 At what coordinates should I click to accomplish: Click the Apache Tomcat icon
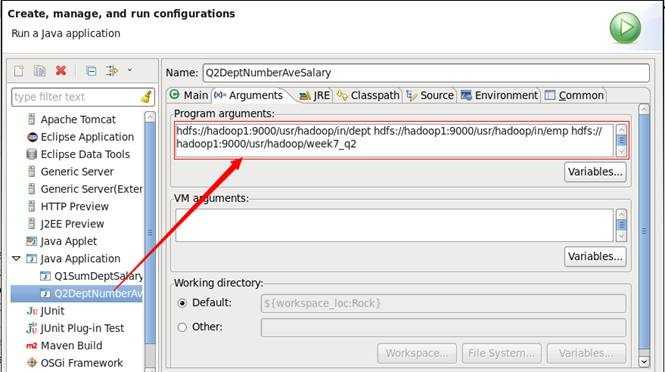31,119
